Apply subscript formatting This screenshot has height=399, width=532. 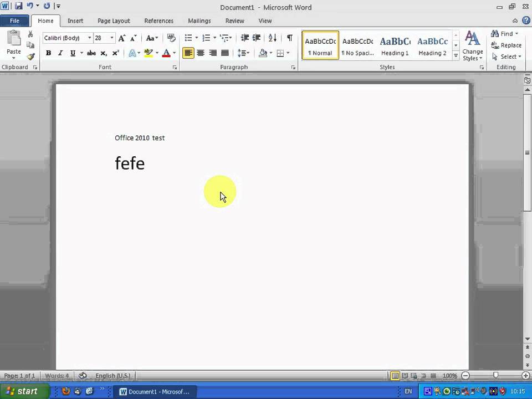click(x=104, y=53)
